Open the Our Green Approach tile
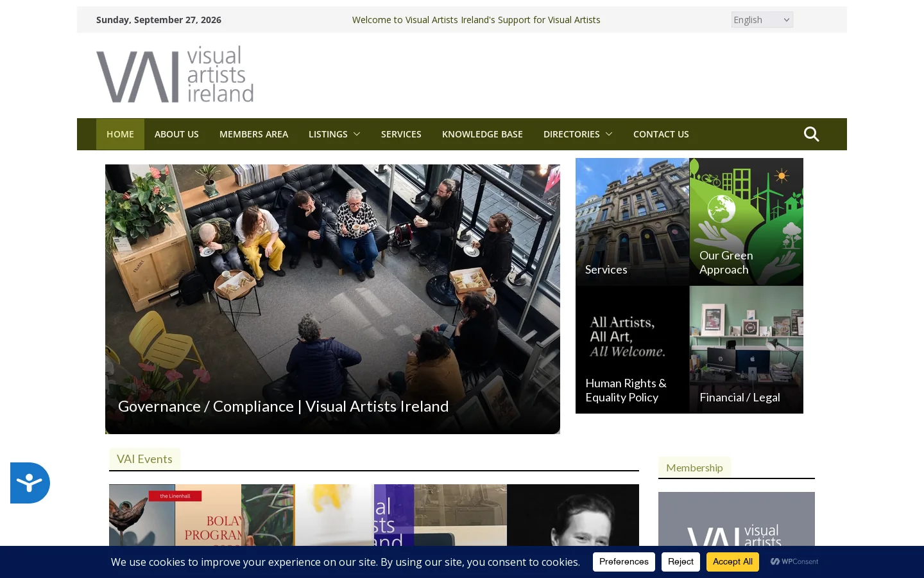 (x=746, y=222)
